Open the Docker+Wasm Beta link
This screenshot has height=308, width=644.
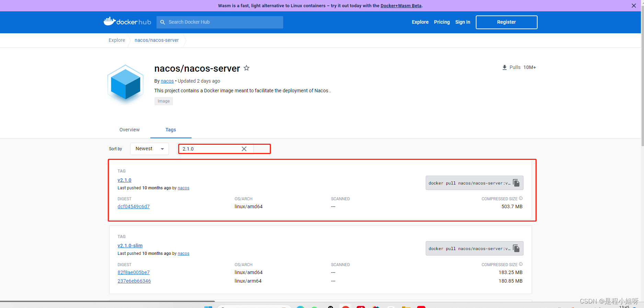pyautogui.click(x=401, y=5)
